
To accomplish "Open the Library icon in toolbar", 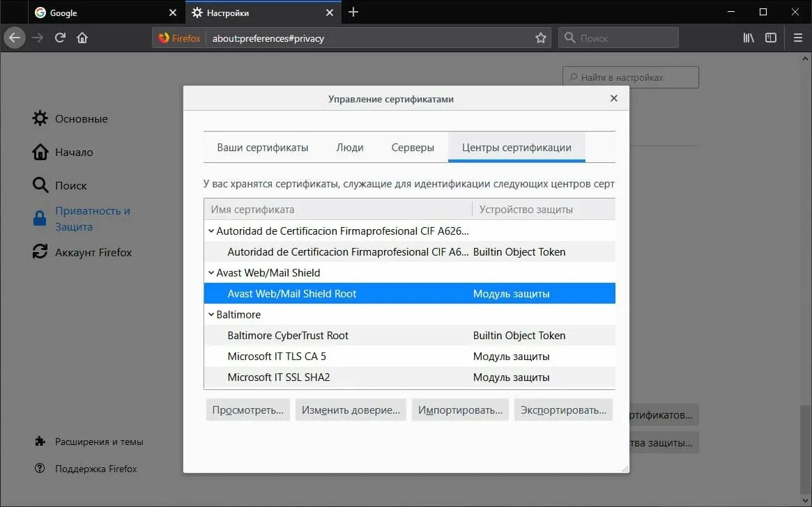I will [x=749, y=38].
